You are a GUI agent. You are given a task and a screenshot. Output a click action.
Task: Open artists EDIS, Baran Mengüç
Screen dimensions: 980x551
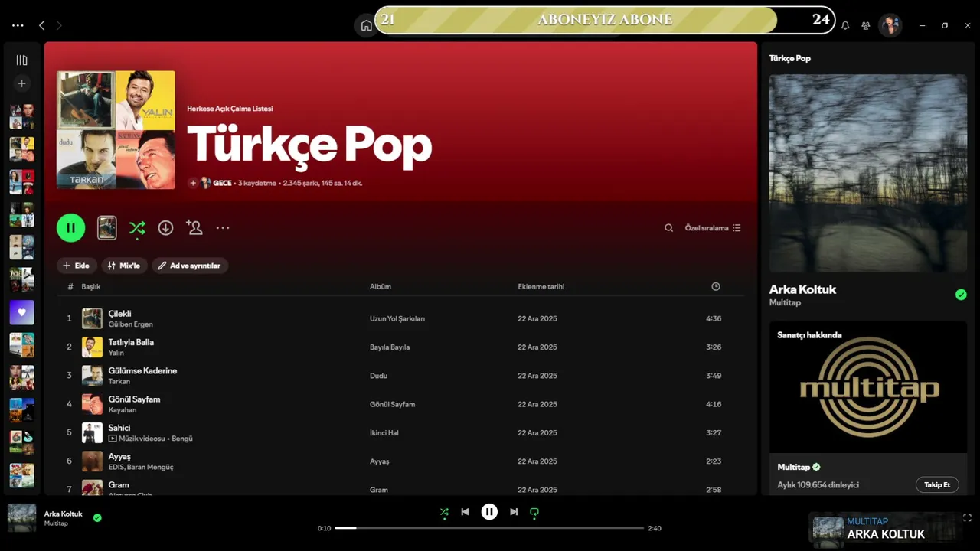point(141,467)
